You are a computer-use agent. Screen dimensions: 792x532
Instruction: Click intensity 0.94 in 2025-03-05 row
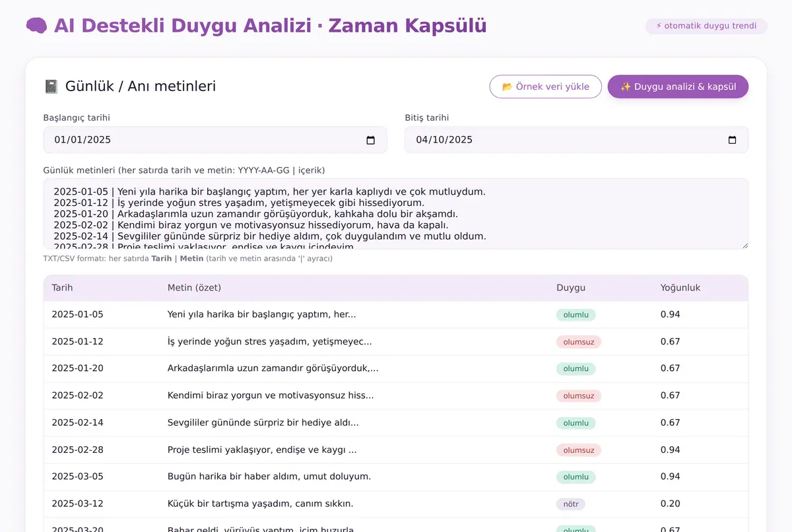tap(671, 477)
